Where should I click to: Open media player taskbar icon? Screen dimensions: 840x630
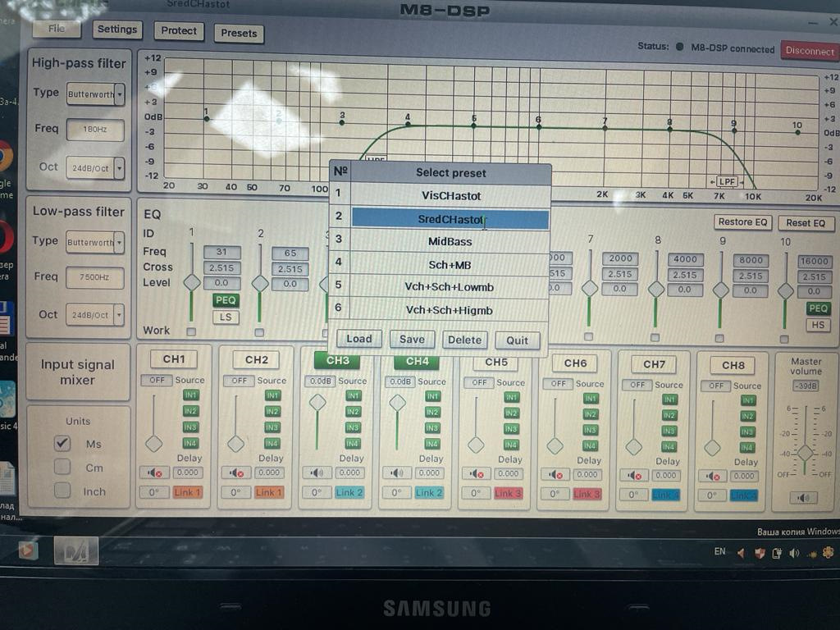pyautogui.click(x=28, y=550)
